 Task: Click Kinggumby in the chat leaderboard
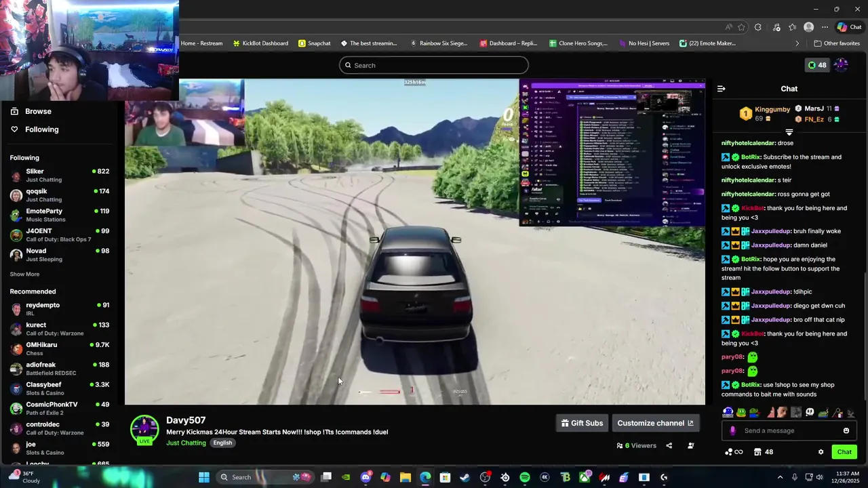[772, 110]
